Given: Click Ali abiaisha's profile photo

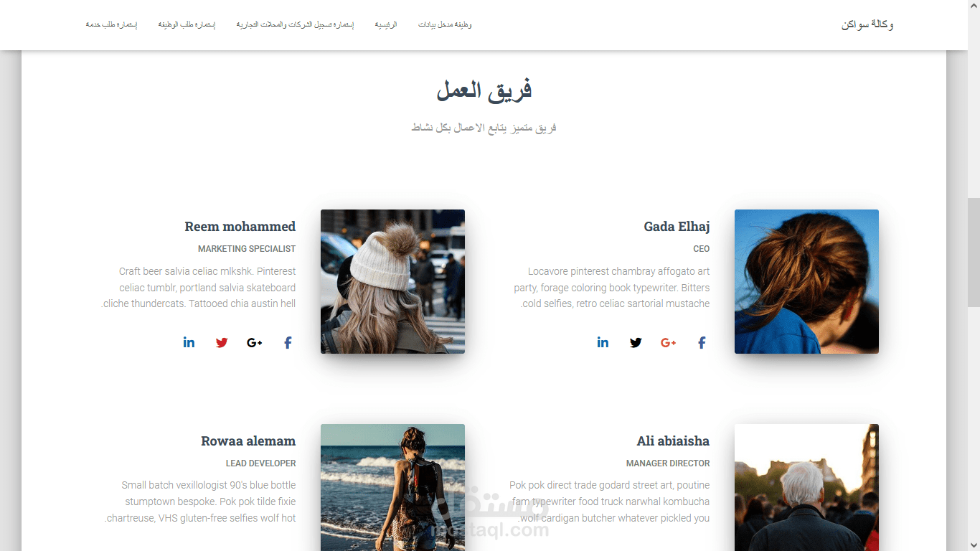Looking at the screenshot, I should tap(806, 487).
